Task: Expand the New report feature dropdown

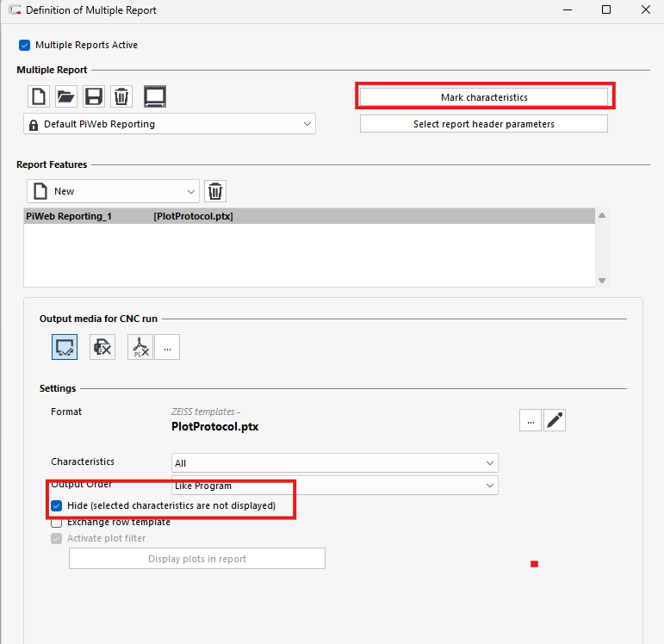Action: tap(113, 191)
